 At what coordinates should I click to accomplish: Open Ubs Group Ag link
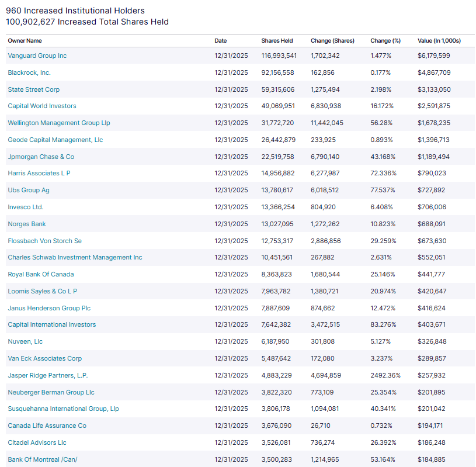pyautogui.click(x=29, y=190)
